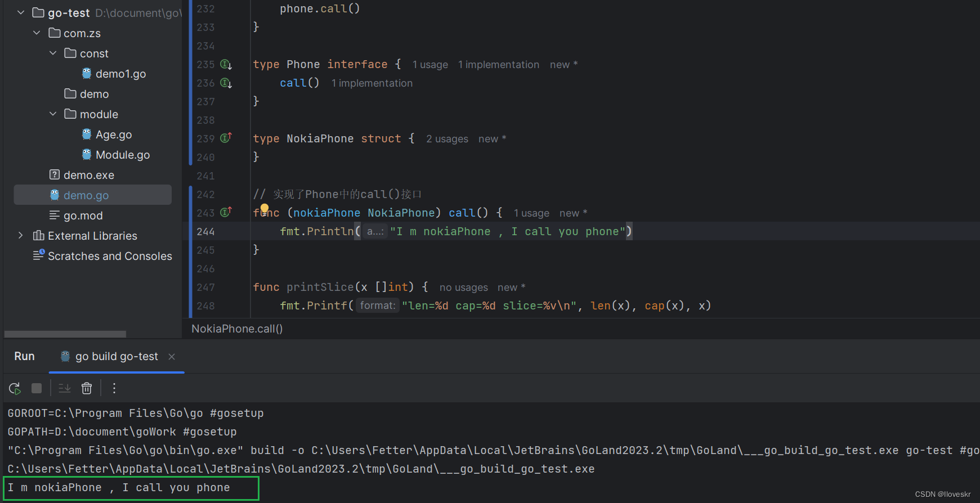Select the go build go-test tab
The image size is (980, 503).
click(117, 356)
